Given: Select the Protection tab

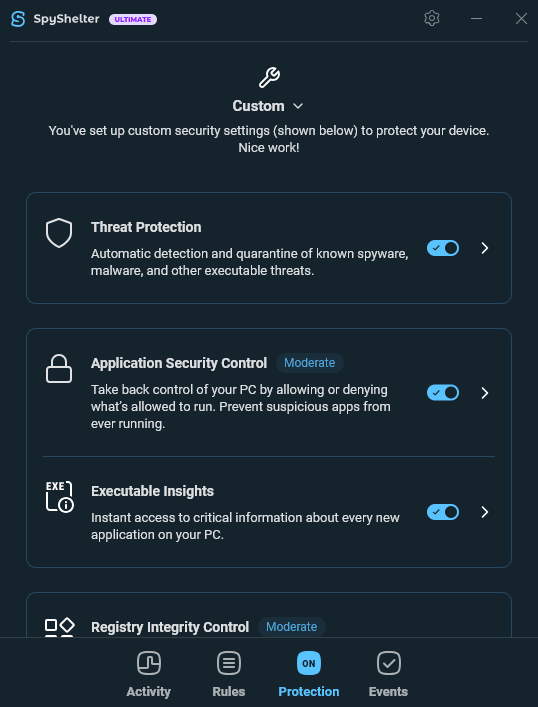Looking at the screenshot, I should 309,675.
